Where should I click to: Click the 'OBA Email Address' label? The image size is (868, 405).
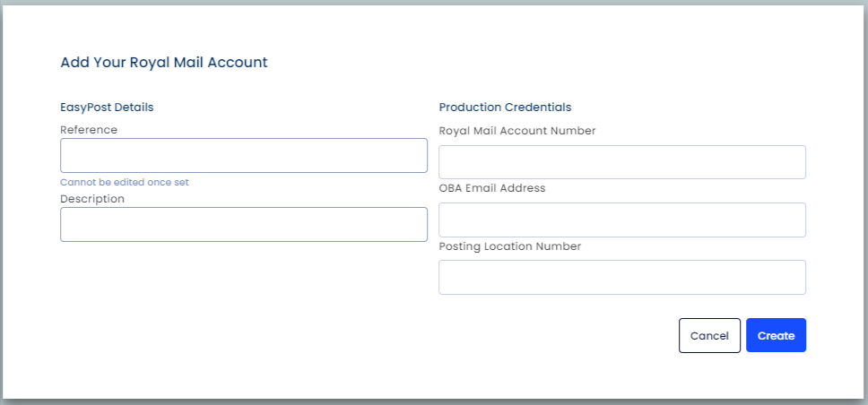[x=492, y=188]
